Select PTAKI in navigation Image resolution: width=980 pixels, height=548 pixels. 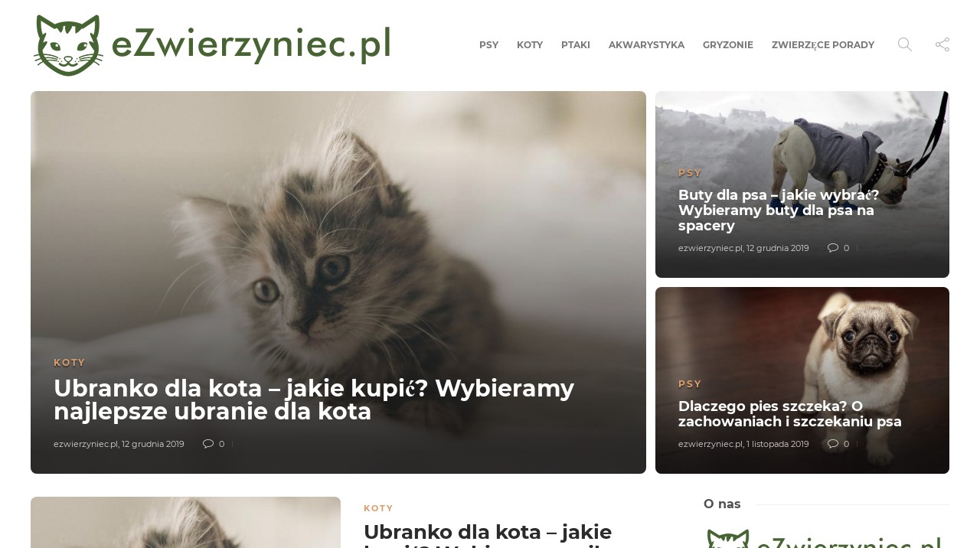[x=576, y=45]
